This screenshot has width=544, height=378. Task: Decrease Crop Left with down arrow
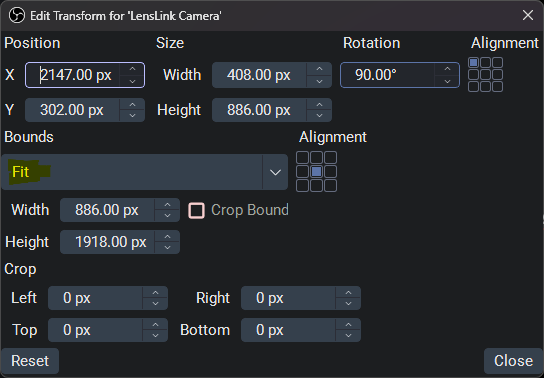point(155,304)
